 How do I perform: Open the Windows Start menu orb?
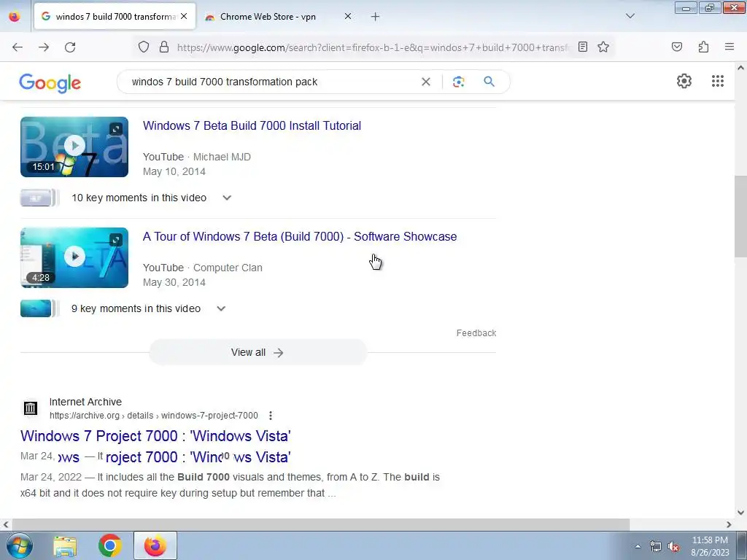(x=20, y=545)
